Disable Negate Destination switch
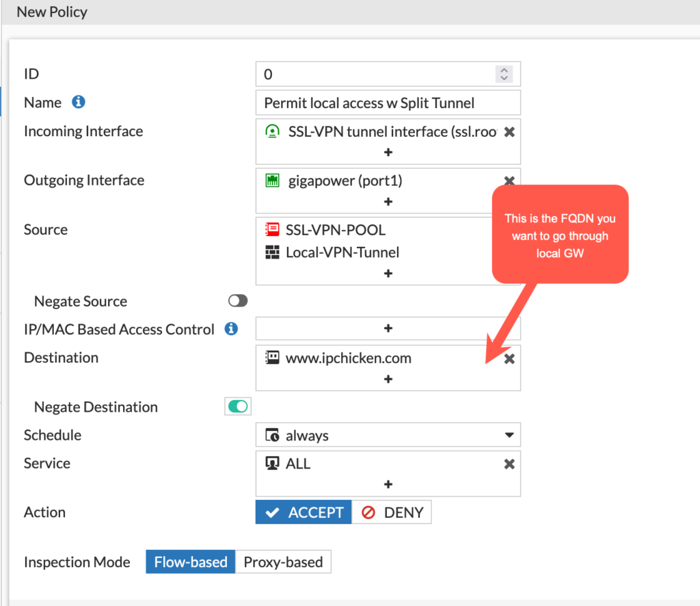The width and height of the screenshot is (700, 606). point(238,406)
